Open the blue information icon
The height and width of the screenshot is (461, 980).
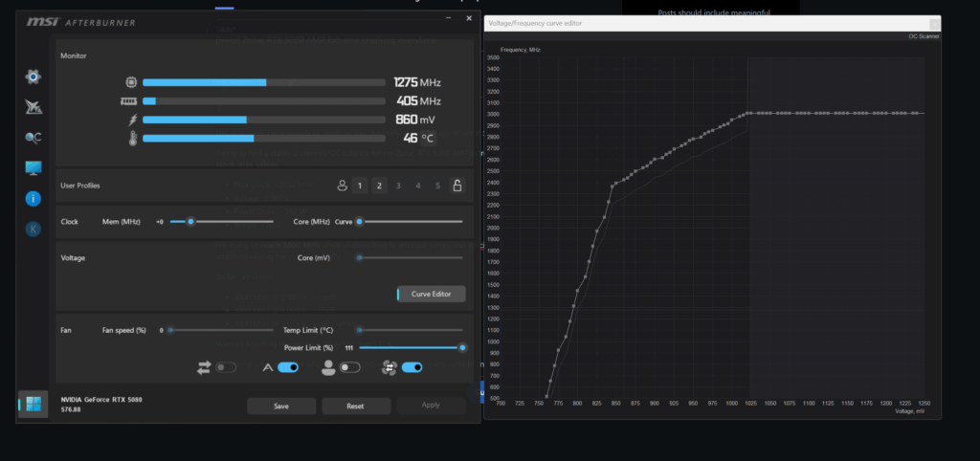point(33,199)
